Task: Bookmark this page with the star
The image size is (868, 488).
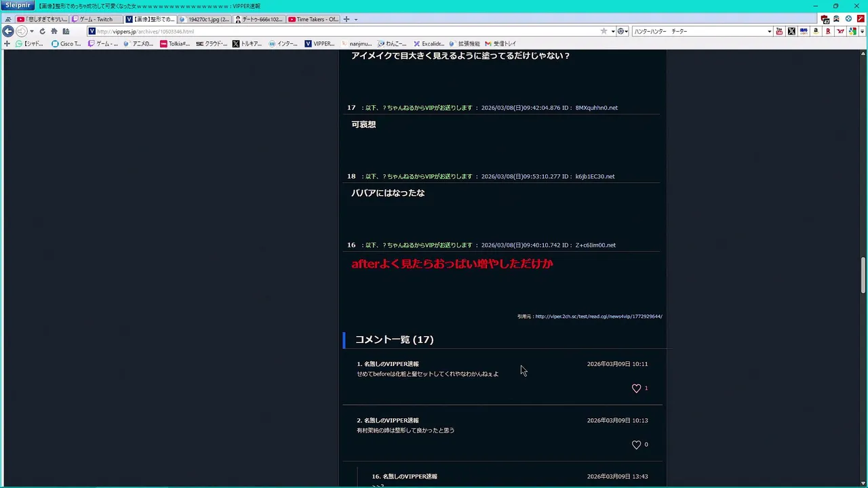Action: [x=604, y=31]
